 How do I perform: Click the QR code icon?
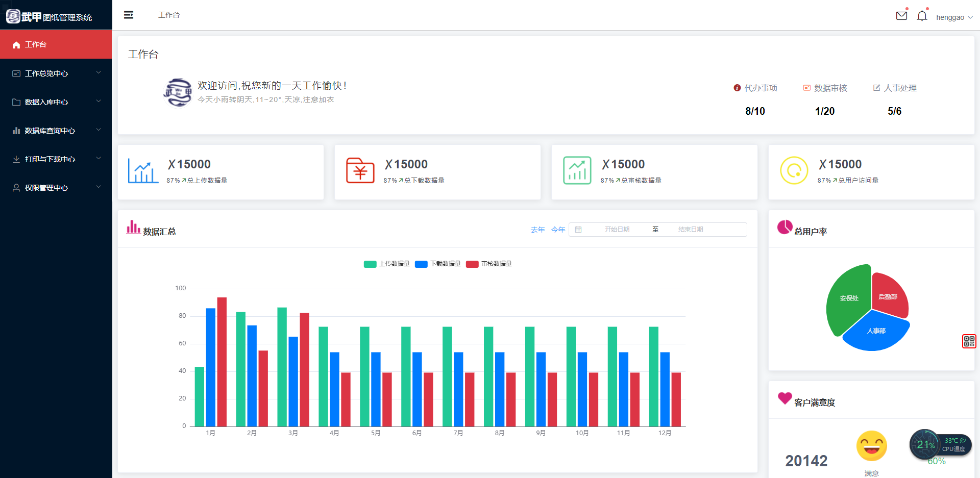969,341
